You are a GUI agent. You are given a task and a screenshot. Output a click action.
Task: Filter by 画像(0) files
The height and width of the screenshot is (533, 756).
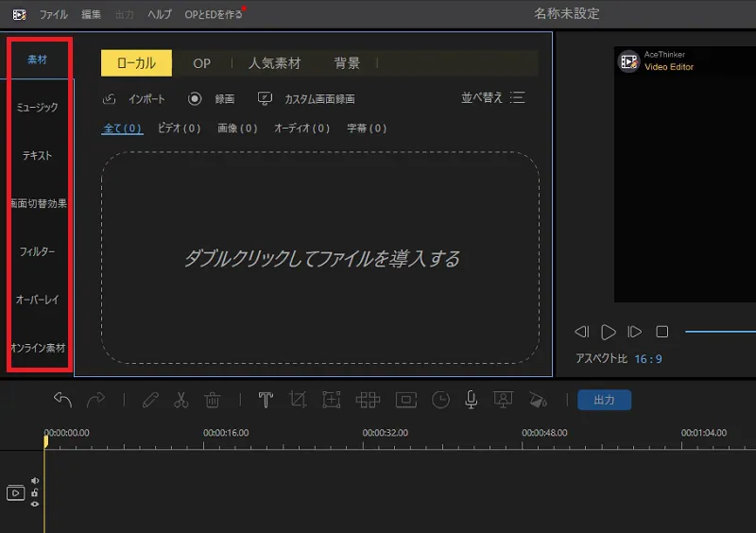coord(237,129)
